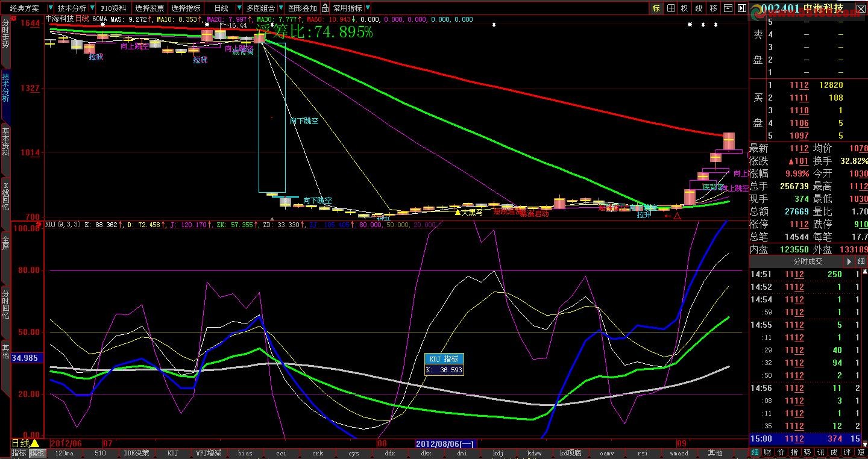
Task: Open the F10资料 button
Action: 113,8
